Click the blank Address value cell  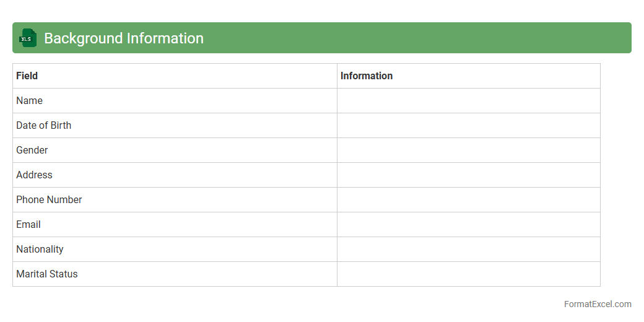[x=468, y=175]
